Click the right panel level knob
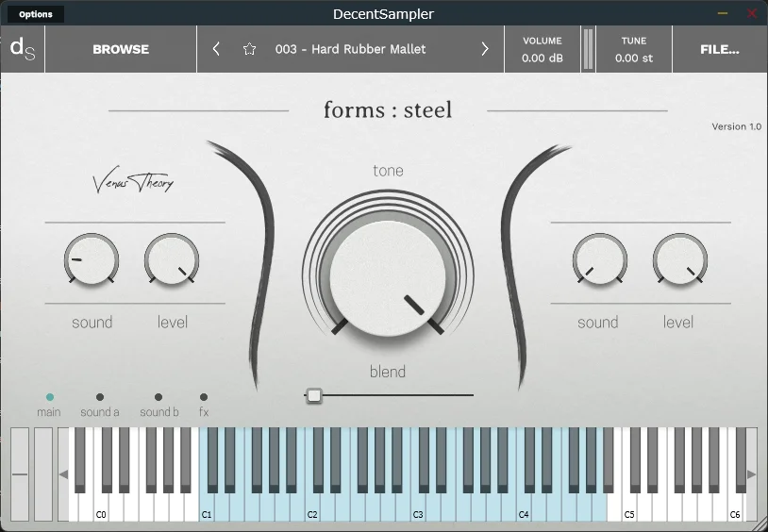This screenshot has width=768, height=532. click(x=680, y=259)
